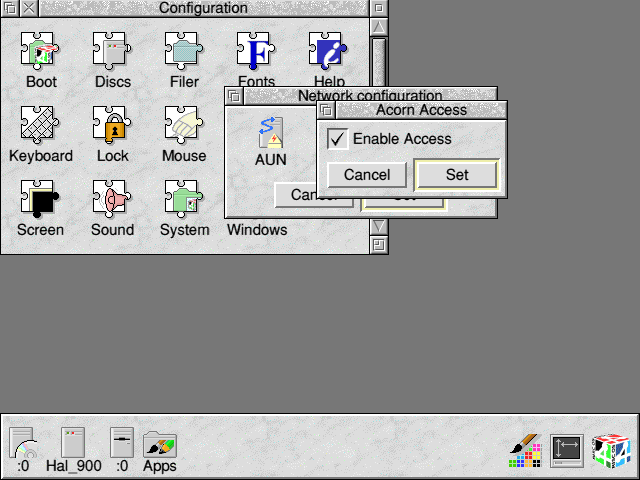The image size is (640, 480).
Task: Click the Configuration window's vertical scrollbar thumb
Action: click(x=379, y=62)
